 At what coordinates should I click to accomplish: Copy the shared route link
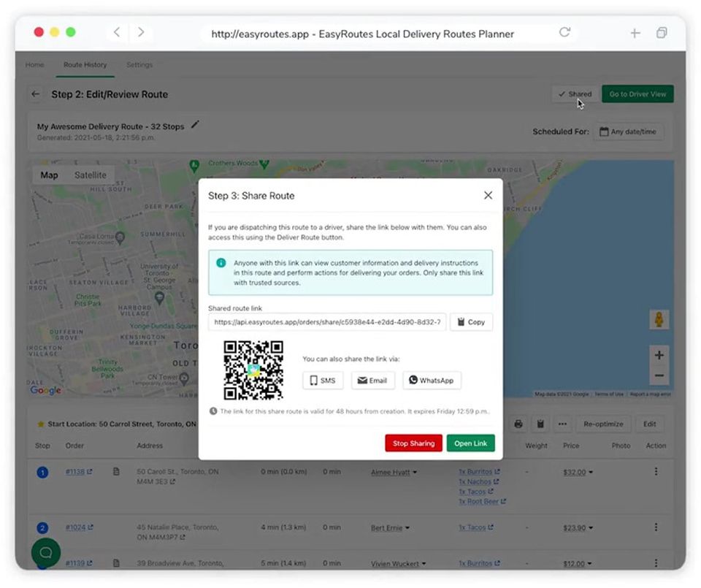tap(471, 322)
